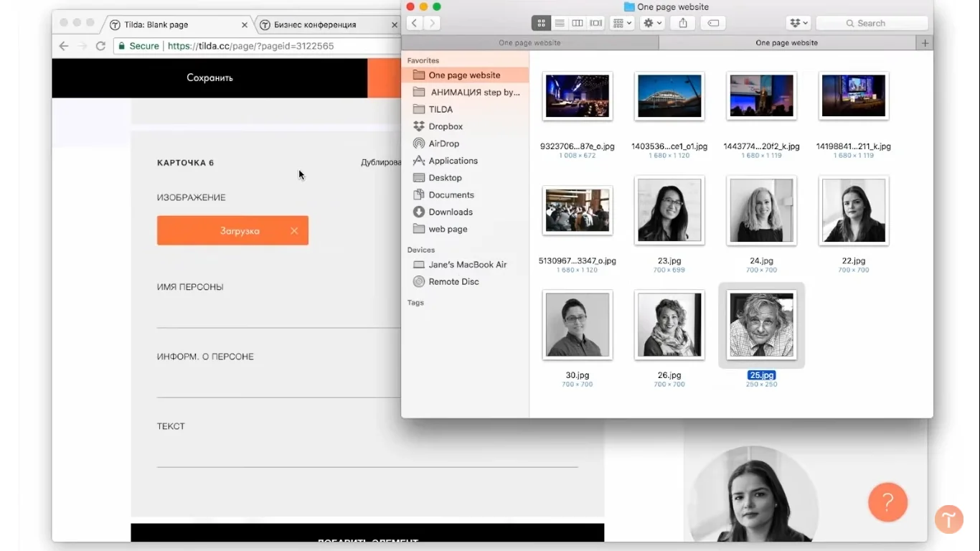Switch Finder to cover flow view

click(x=595, y=23)
